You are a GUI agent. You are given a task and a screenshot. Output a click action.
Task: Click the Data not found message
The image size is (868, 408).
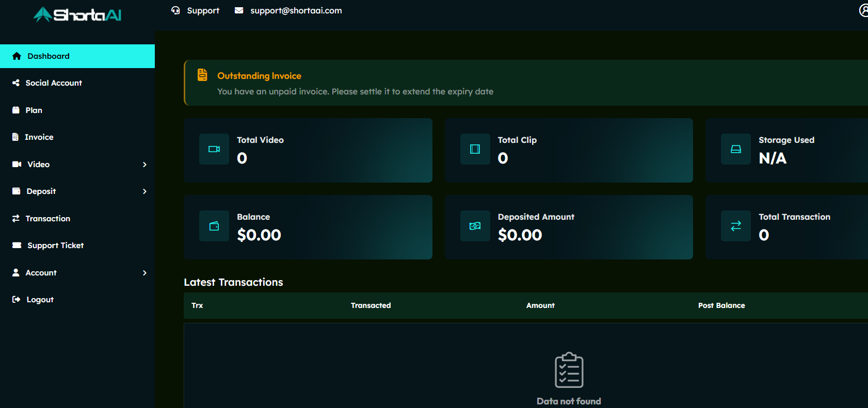tap(569, 401)
